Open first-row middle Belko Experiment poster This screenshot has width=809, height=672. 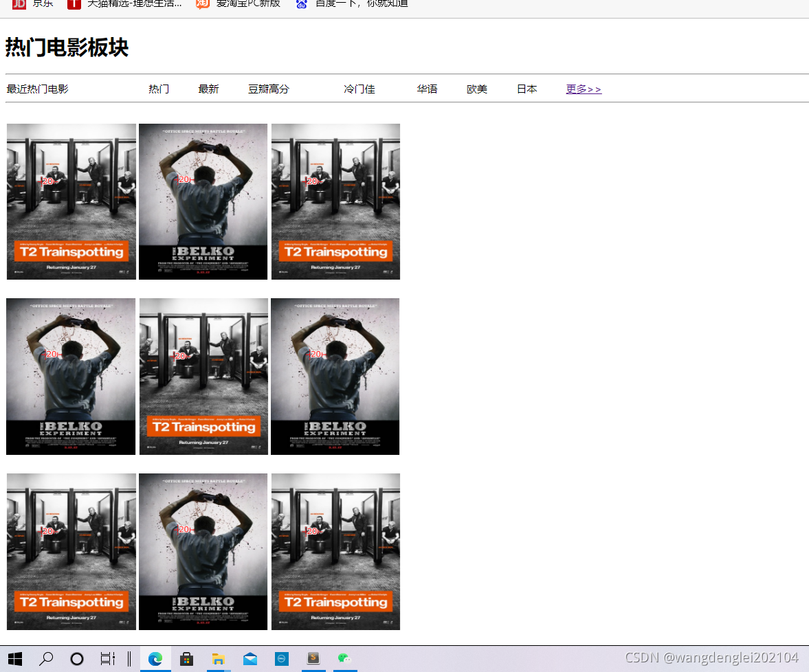coord(203,201)
